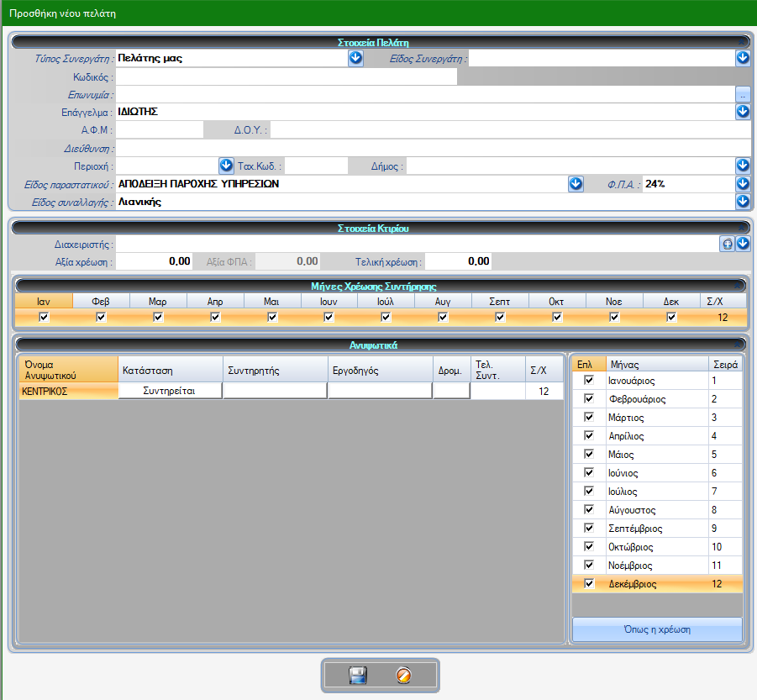
Task: Click the Συντηρείται status cell
Action: [x=170, y=391]
